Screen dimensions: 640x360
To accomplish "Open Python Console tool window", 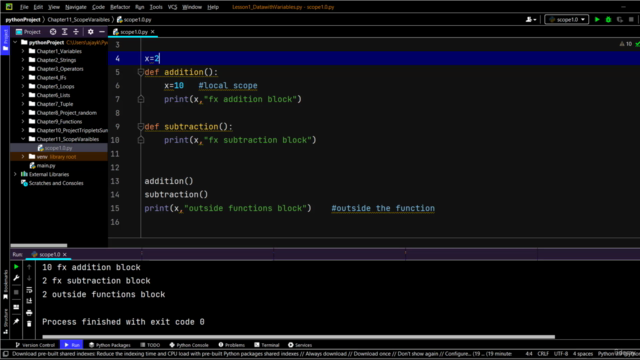I will click(189, 345).
